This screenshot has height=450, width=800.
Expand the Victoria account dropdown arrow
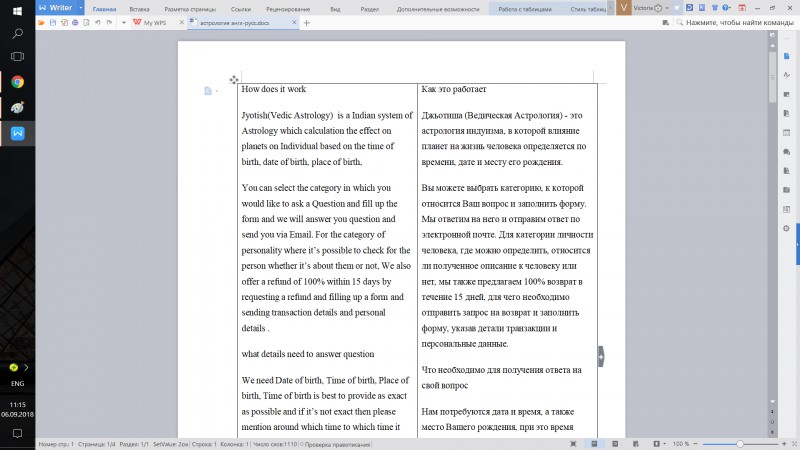tap(667, 8)
